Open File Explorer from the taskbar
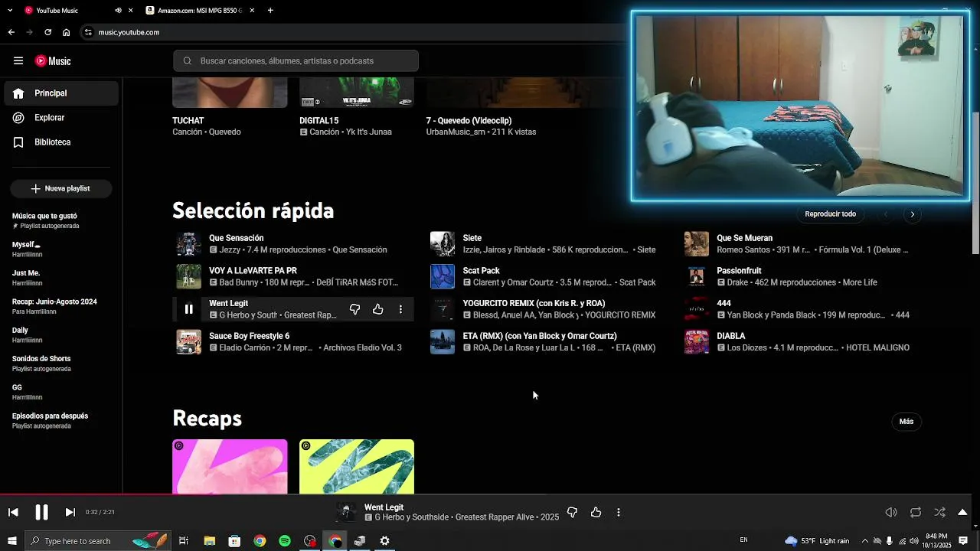This screenshot has width=980, height=551. 209,541
